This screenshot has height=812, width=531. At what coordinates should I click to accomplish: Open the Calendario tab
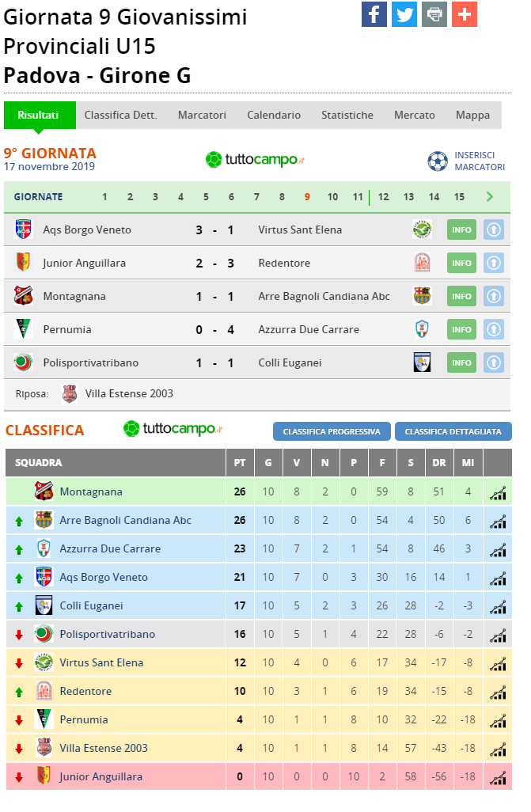pyautogui.click(x=274, y=115)
